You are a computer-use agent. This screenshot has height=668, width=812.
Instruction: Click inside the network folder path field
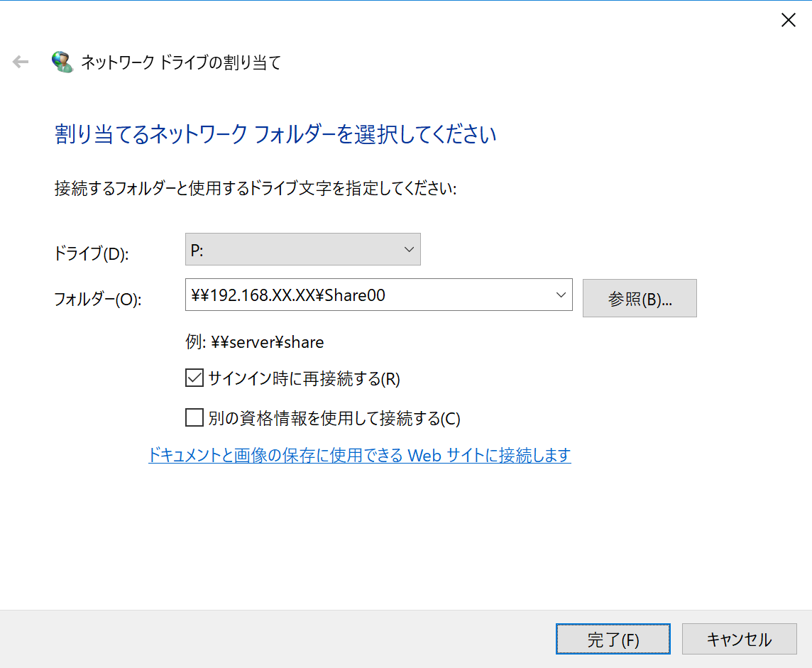[355, 295]
